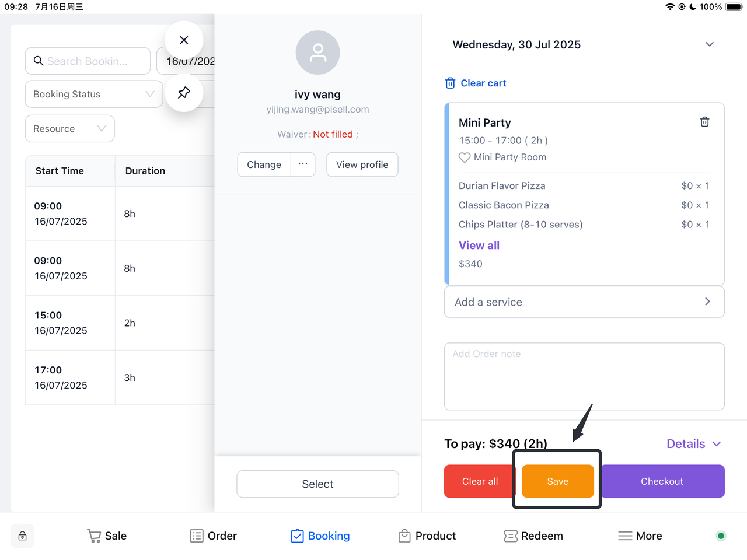Open the Resource filter dropdown
The height and width of the screenshot is (560, 747).
[x=69, y=129]
